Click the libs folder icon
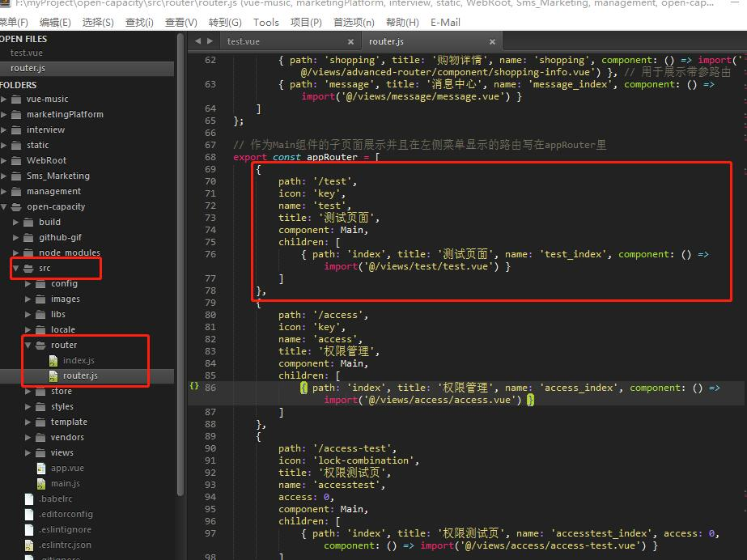 [x=40, y=314]
